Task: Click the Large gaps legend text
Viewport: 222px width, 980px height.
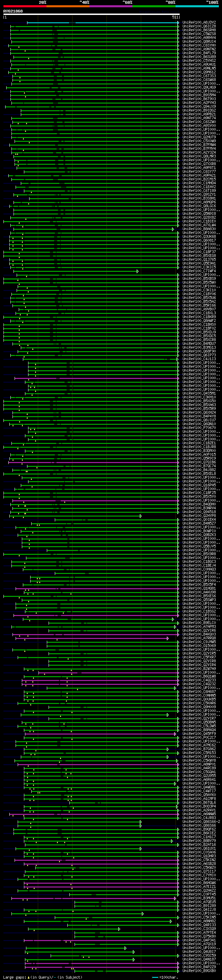Action: [15, 977]
